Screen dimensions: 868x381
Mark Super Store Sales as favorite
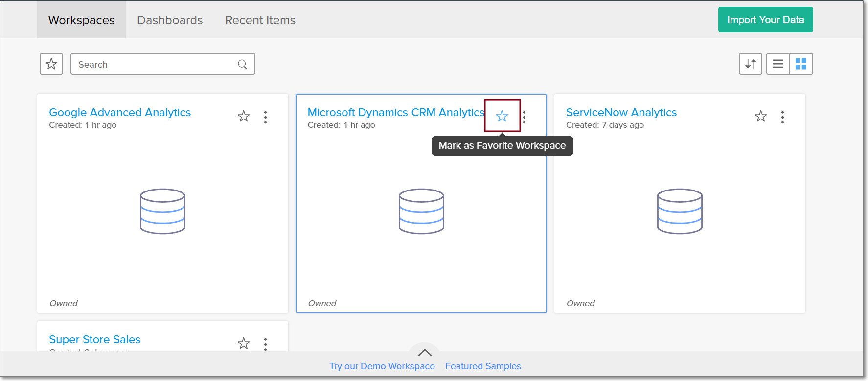coord(244,343)
